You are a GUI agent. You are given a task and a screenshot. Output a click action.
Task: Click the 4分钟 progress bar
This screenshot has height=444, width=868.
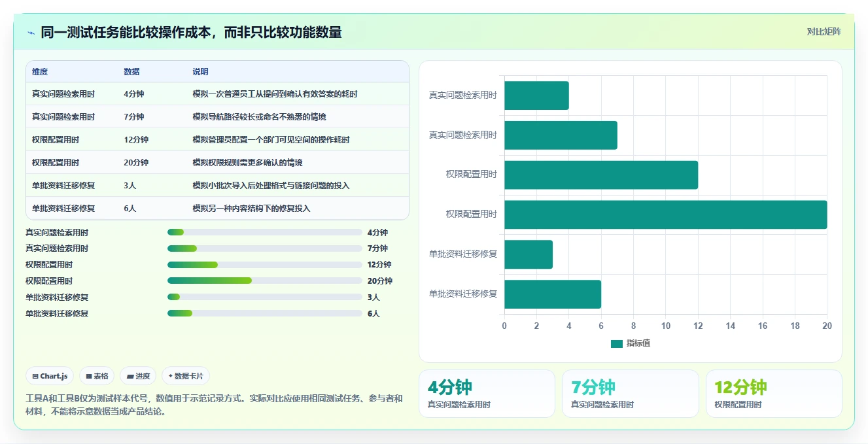tap(265, 232)
